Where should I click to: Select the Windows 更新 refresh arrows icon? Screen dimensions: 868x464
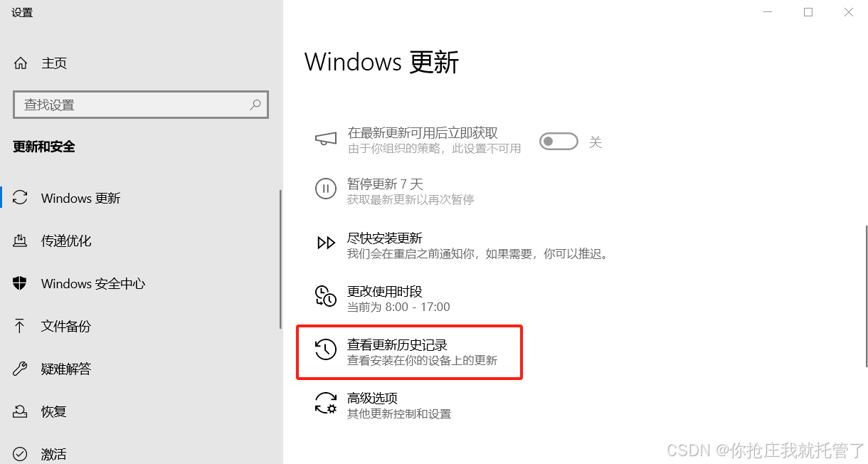pos(20,198)
